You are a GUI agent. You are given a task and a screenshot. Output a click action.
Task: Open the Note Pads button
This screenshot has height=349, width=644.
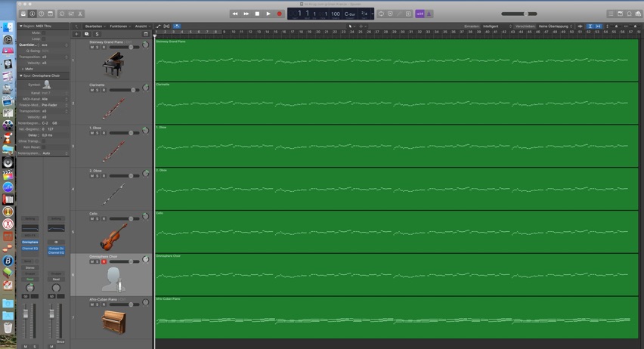pos(620,14)
